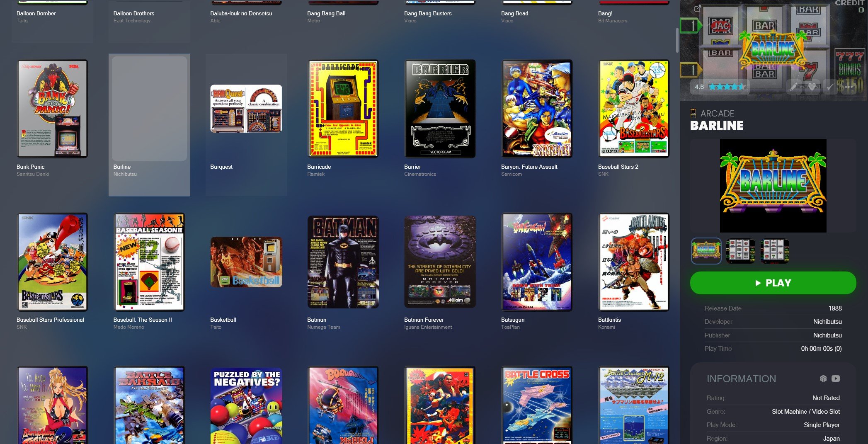
Task: Select the Mr. Heli cover art
Action: click(x=343, y=405)
